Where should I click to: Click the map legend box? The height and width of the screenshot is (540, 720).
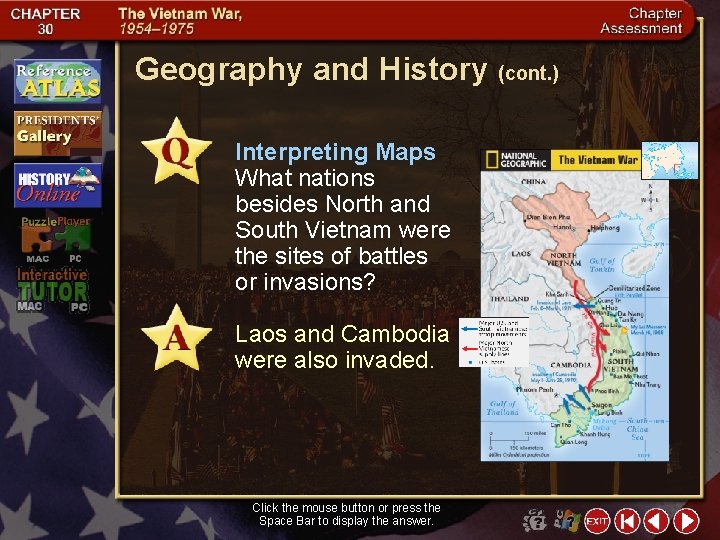click(x=494, y=342)
